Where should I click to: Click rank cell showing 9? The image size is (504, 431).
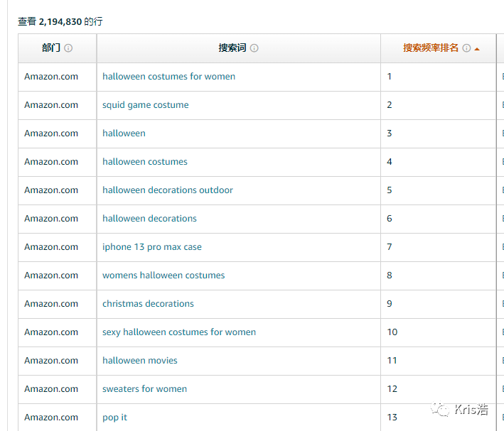(x=438, y=304)
